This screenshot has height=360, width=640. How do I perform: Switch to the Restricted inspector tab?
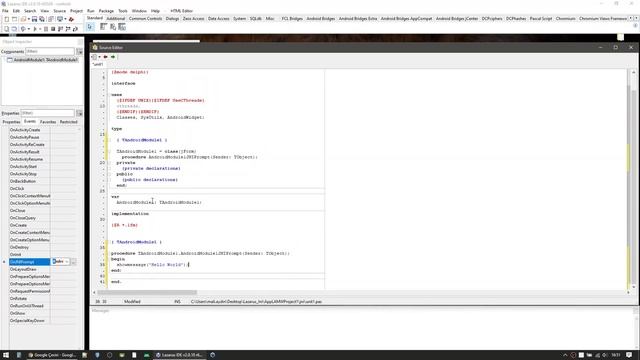tap(69, 122)
